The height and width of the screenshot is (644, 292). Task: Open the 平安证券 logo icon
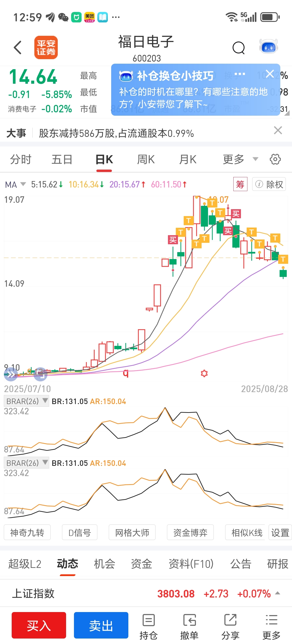point(46,47)
